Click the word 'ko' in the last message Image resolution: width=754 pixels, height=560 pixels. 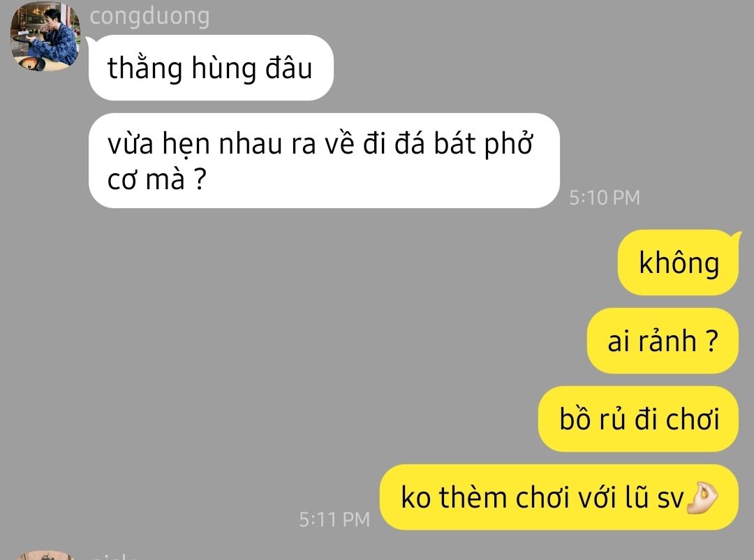[x=415, y=497]
